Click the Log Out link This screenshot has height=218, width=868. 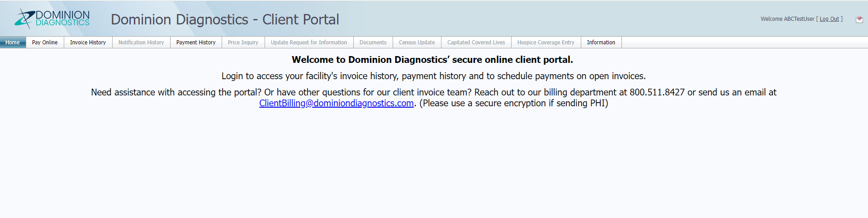(829, 19)
